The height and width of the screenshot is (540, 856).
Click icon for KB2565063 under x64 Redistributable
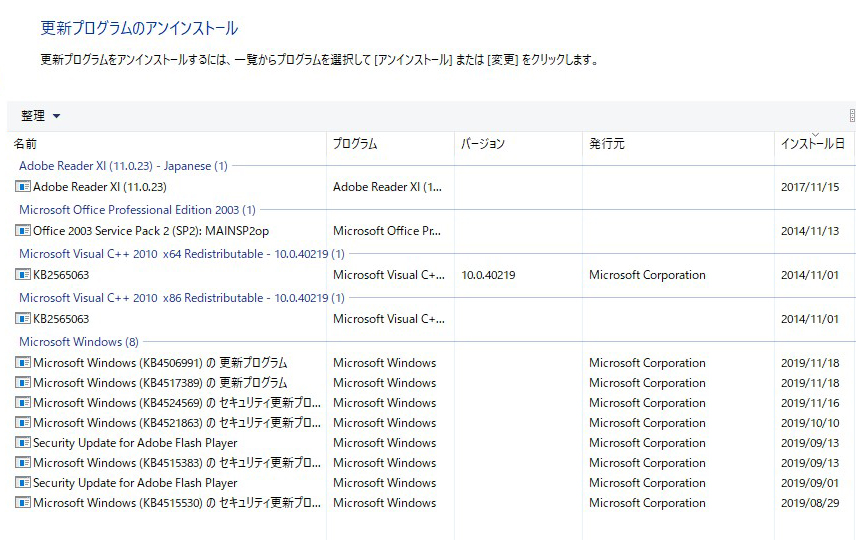(x=23, y=274)
